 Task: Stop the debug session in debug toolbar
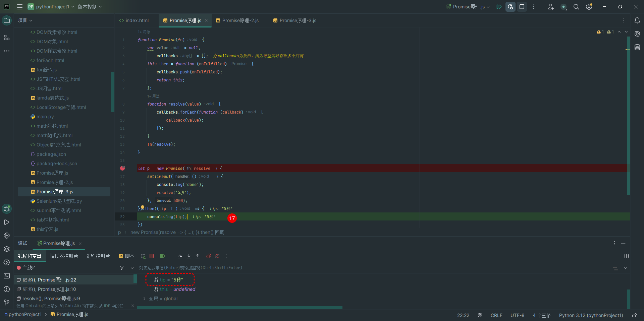152,256
